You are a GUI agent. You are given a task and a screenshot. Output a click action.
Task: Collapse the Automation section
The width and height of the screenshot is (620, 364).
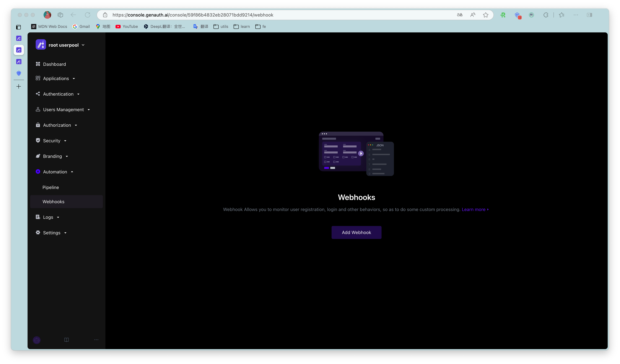55,172
